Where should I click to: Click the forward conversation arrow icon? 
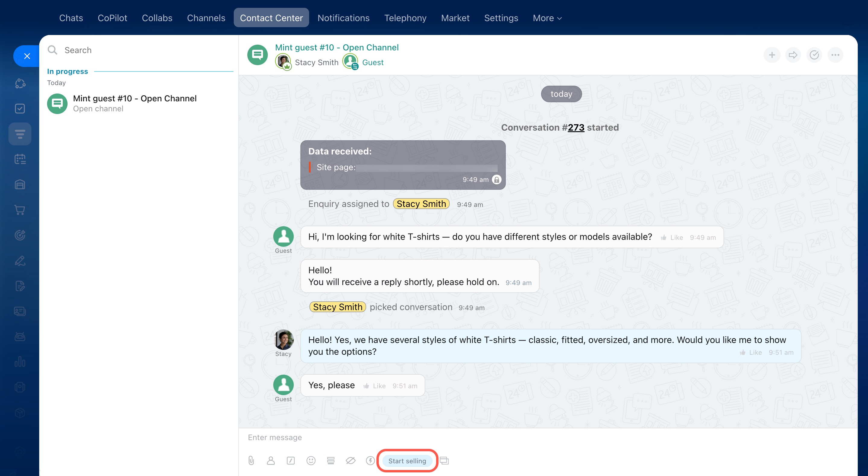tap(793, 55)
